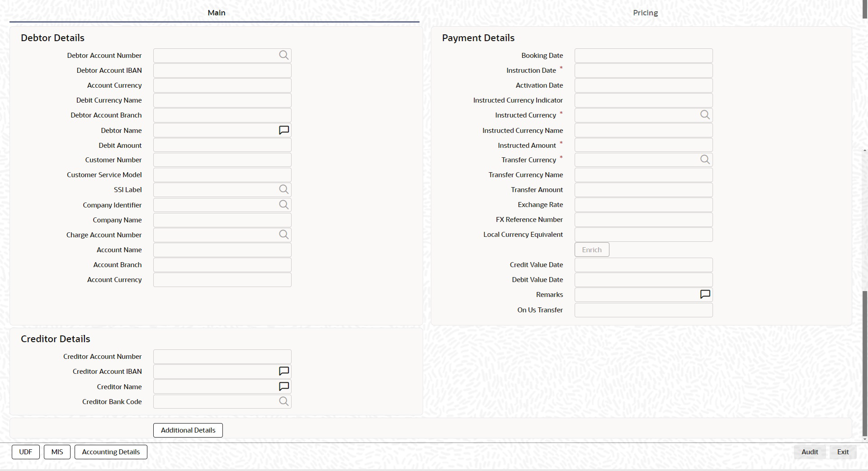The width and height of the screenshot is (868, 471).
Task: Click the Customer Service Model field
Action: pos(222,175)
